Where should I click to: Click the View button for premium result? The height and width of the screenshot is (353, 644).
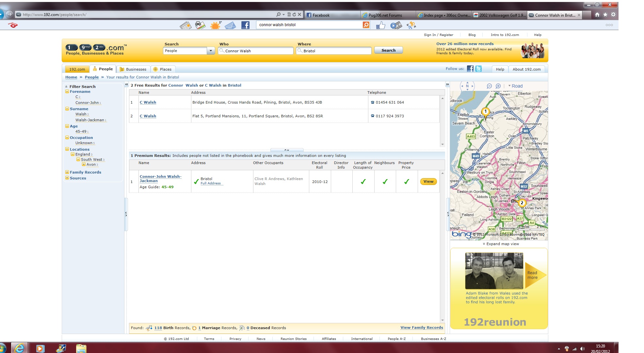pyautogui.click(x=428, y=181)
